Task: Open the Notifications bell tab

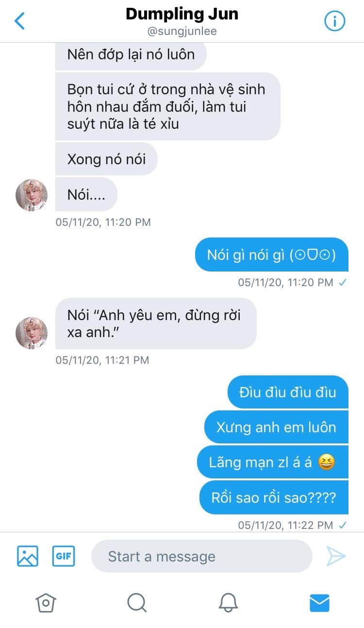Action: 228,603
